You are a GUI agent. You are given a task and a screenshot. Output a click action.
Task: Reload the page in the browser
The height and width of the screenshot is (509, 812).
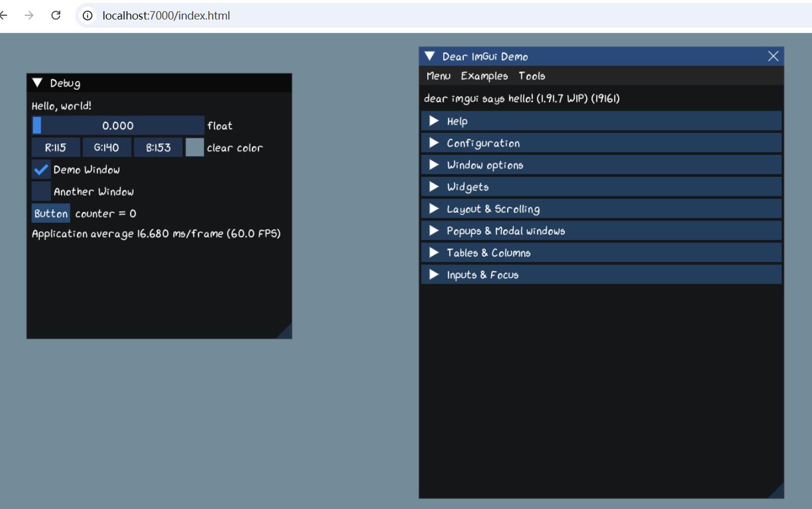56,15
